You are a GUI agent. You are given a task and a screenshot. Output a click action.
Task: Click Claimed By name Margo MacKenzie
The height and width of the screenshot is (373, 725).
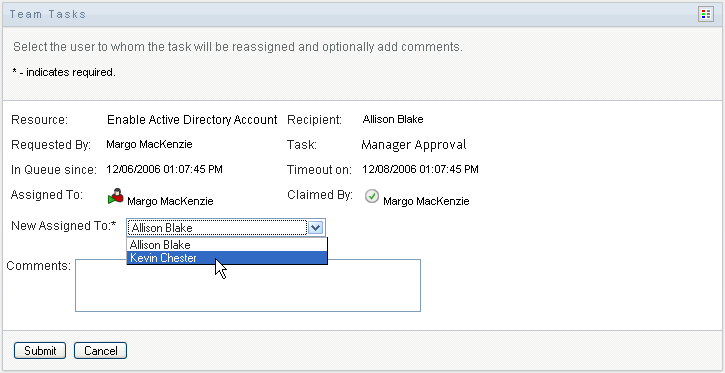coord(426,202)
